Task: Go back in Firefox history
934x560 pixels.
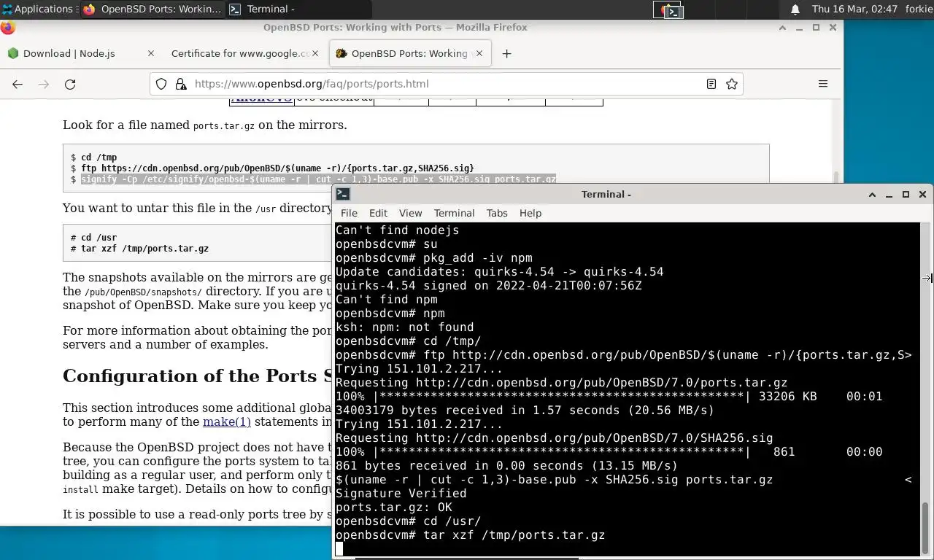Action: click(18, 84)
